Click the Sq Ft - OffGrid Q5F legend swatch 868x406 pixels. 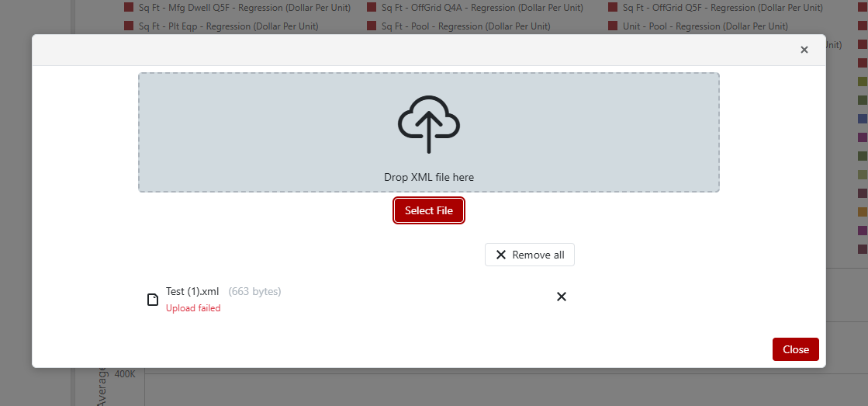(613, 8)
